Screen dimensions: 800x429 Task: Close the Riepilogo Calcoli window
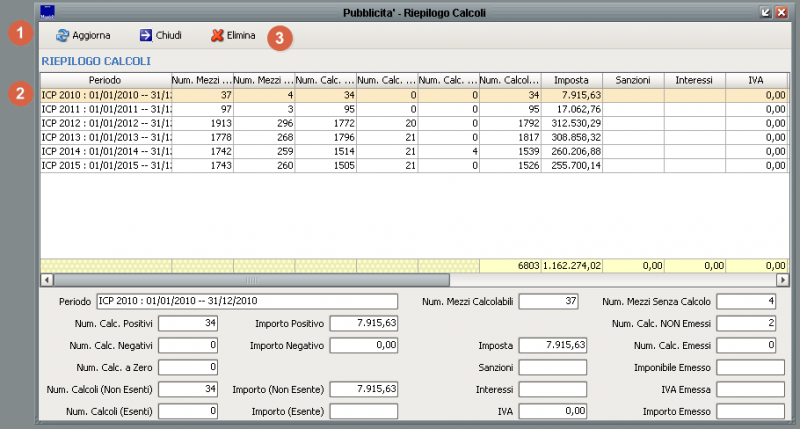[781, 12]
